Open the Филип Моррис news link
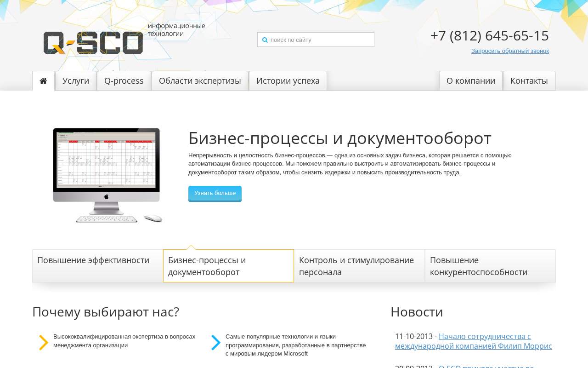 pos(474,341)
